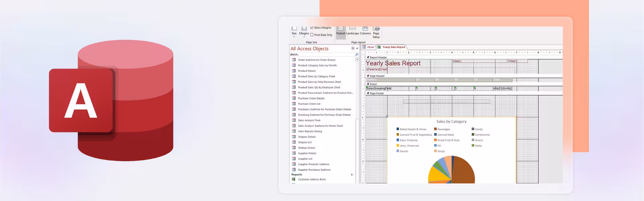
Task: Select the Product column header label
Action: coord(391,80)
